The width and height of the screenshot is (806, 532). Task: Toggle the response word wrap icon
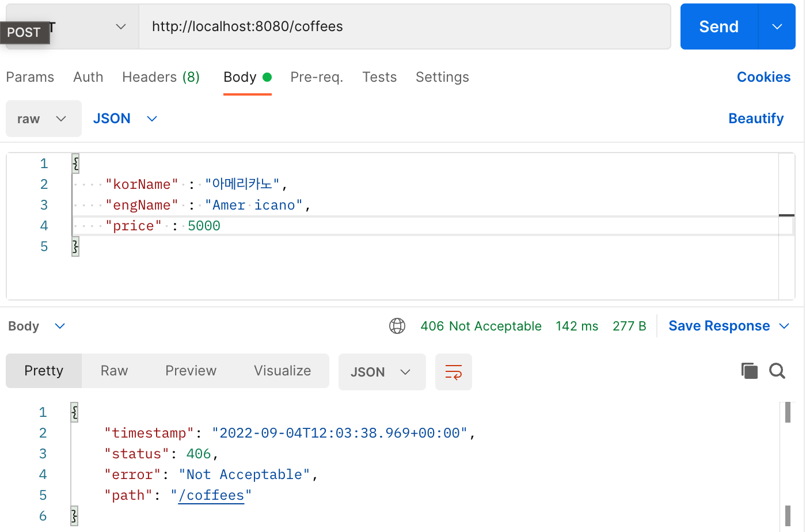[454, 372]
